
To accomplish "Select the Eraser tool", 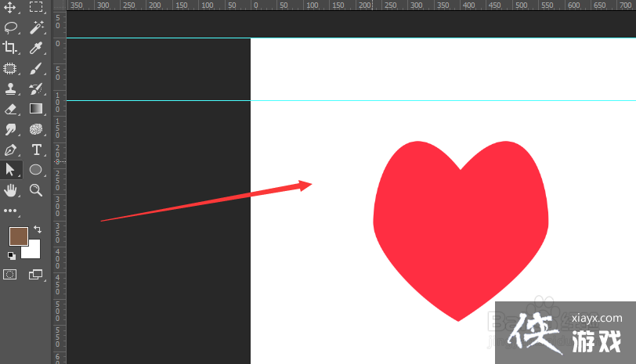I will (11, 109).
